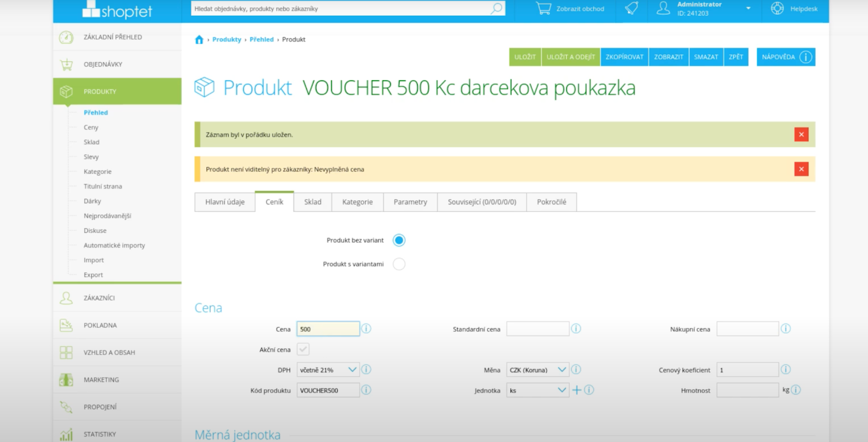
Task: Click the Zobrazit button
Action: (669, 57)
